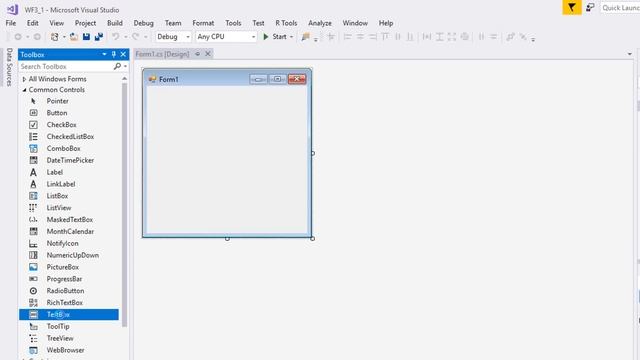The height and width of the screenshot is (360, 640).
Task: Collapse the Common Controls group
Action: pos(24,90)
